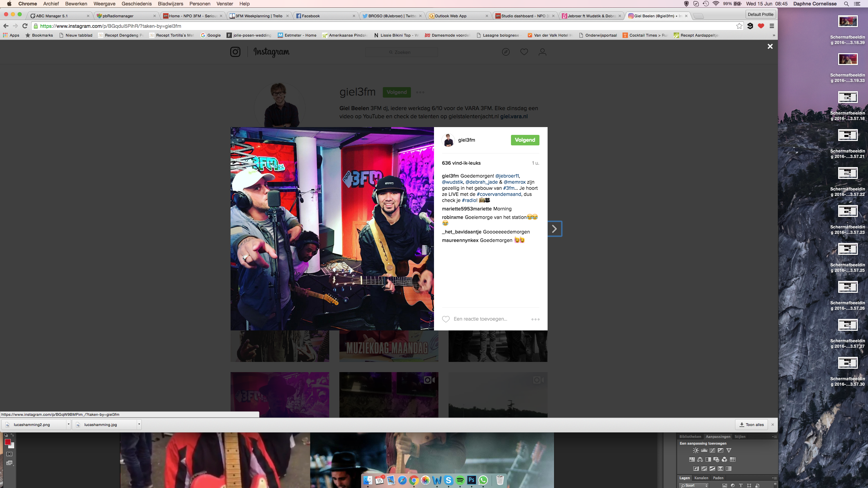The image size is (868, 488).
Task: Click the Instagram camera logo
Action: 235,52
